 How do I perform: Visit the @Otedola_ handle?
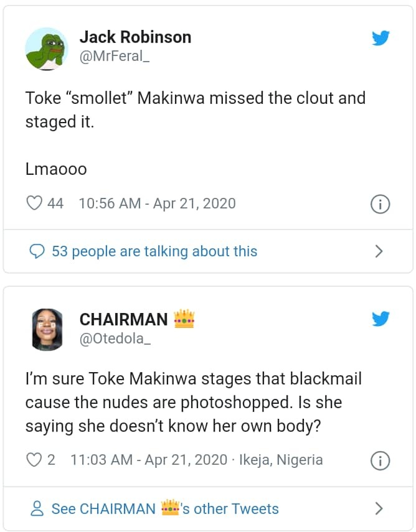[x=115, y=339]
